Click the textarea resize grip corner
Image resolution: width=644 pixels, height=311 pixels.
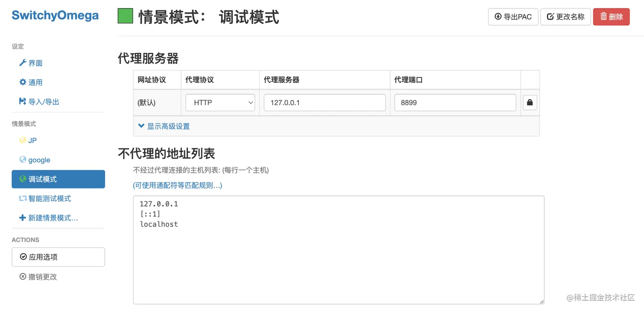[542, 302]
